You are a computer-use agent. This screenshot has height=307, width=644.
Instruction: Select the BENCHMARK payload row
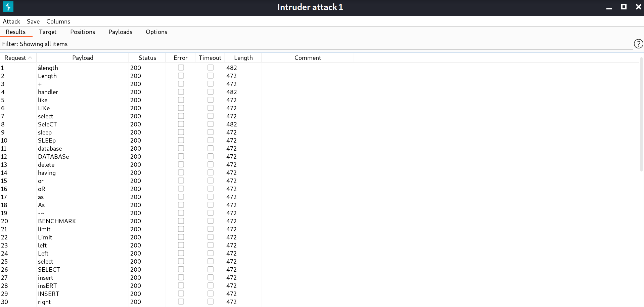coord(57,221)
